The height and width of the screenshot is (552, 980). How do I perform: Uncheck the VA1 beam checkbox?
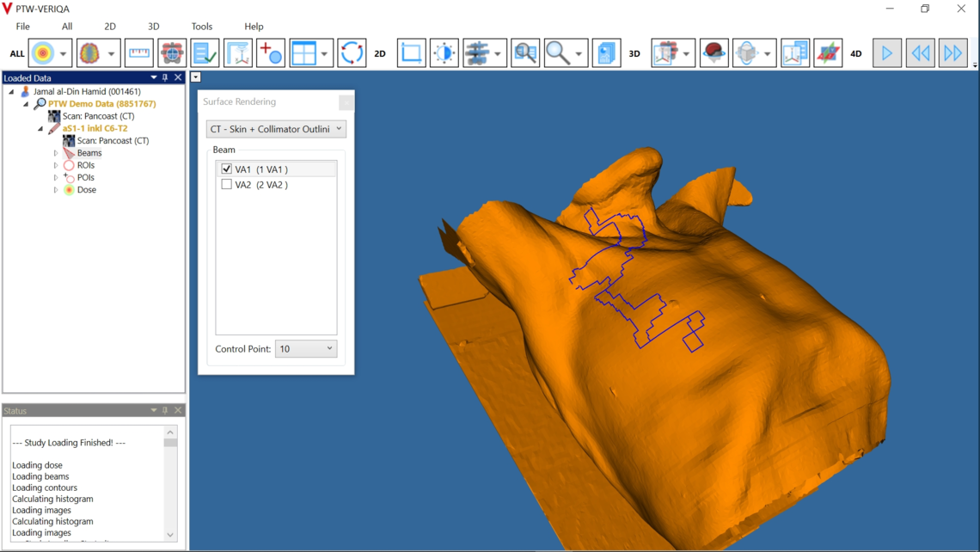click(x=227, y=169)
